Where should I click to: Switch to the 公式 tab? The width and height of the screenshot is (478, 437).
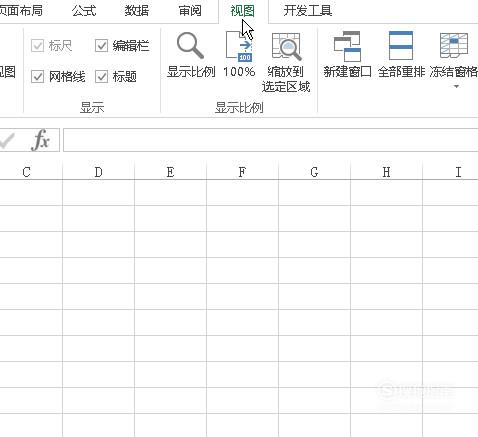pos(84,11)
